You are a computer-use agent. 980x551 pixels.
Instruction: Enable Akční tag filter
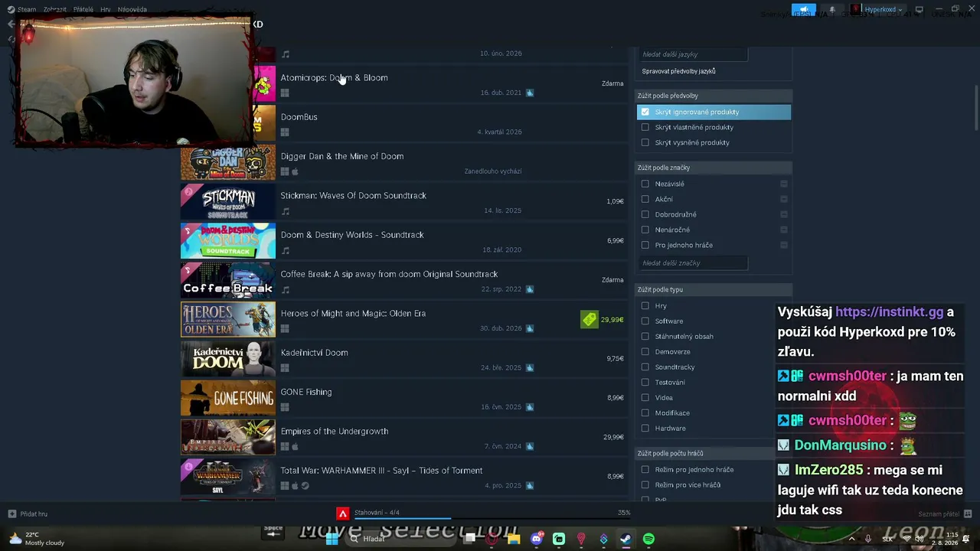645,199
